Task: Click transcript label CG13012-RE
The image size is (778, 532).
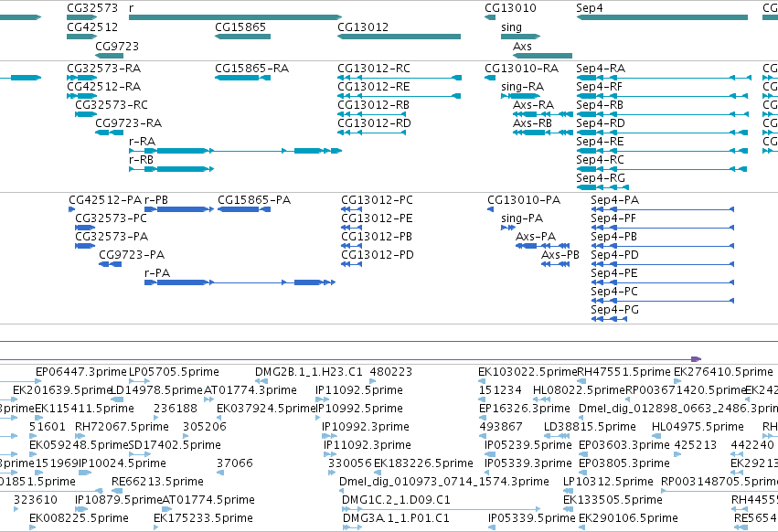Action: click(374, 86)
